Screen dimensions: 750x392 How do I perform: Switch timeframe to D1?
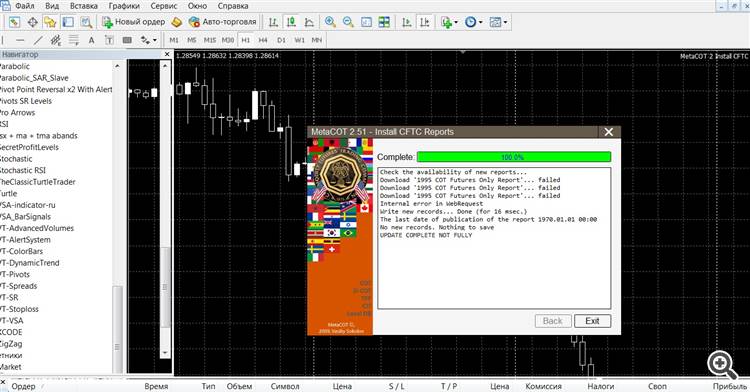281,40
